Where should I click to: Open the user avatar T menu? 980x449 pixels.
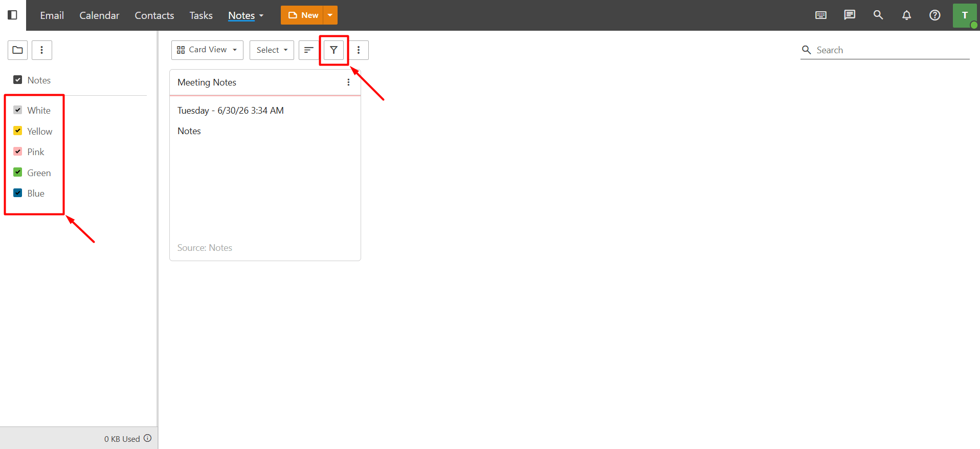click(x=965, y=15)
